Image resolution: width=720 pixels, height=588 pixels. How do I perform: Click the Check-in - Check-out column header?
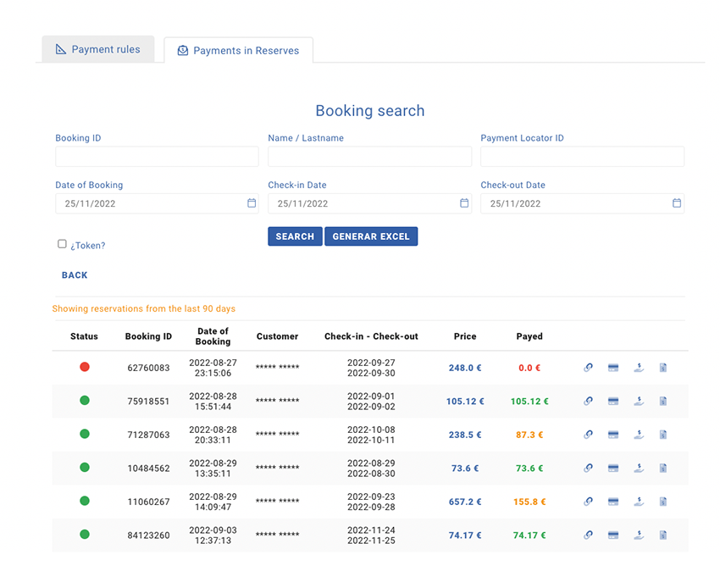(x=371, y=336)
